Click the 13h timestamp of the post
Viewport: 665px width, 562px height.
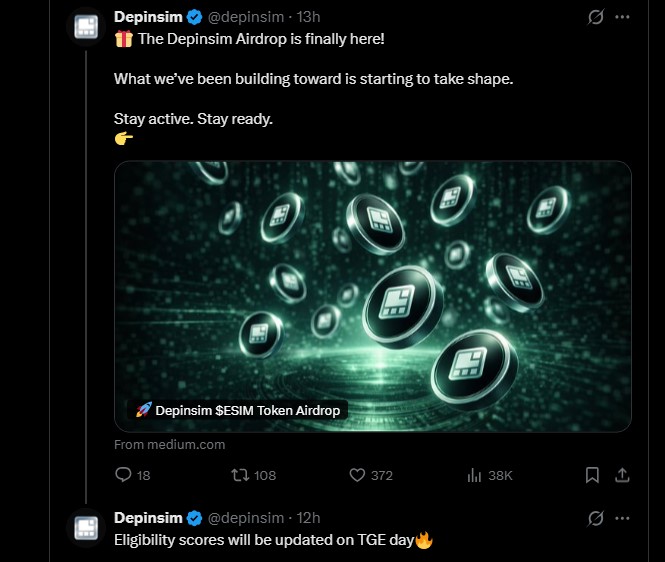(307, 17)
